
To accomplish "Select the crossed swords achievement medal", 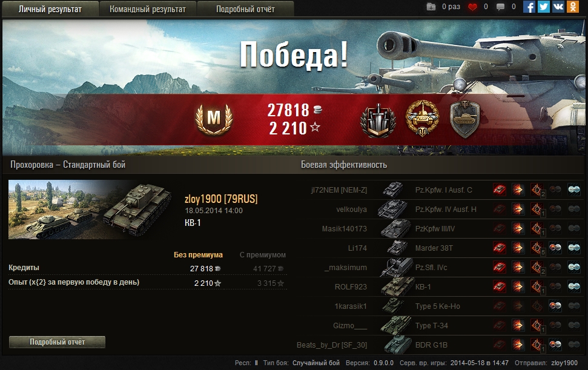I will pyautogui.click(x=378, y=120).
